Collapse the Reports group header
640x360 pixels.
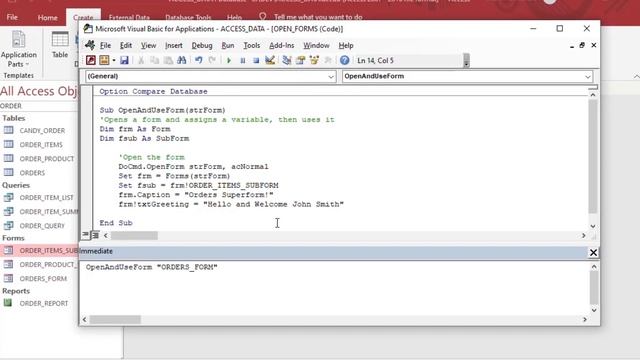[16, 291]
